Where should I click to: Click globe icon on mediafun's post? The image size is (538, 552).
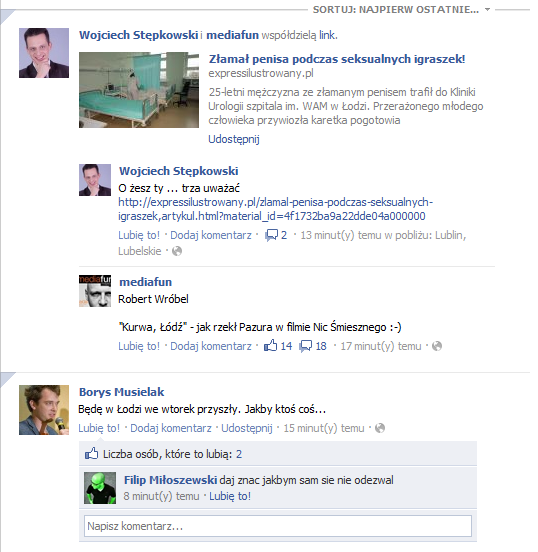click(x=437, y=346)
